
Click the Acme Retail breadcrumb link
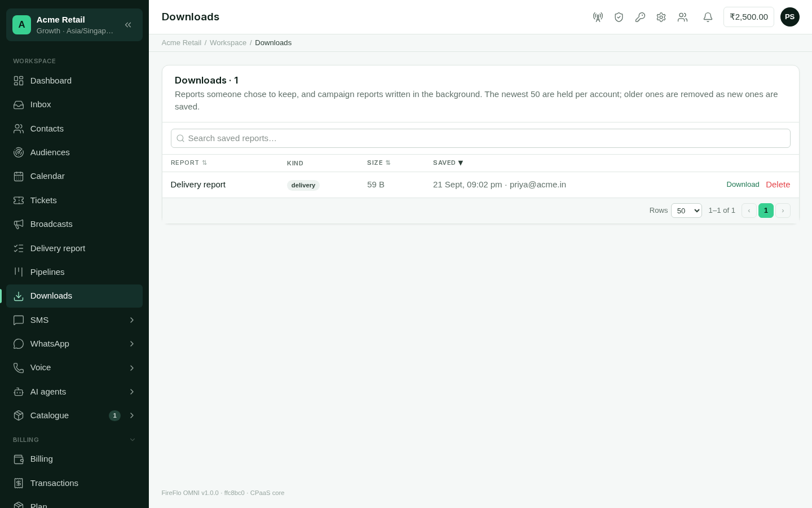[182, 43]
